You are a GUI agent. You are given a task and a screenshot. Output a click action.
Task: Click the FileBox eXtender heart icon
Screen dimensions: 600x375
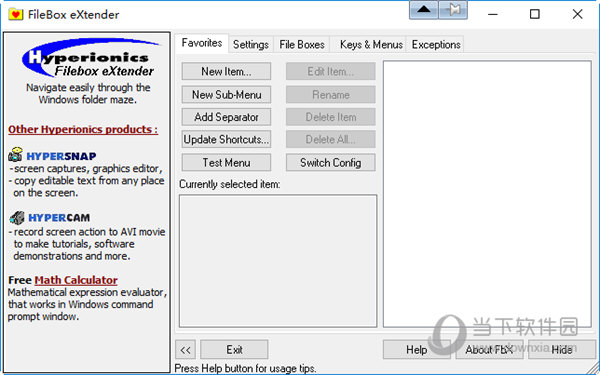coord(16,15)
